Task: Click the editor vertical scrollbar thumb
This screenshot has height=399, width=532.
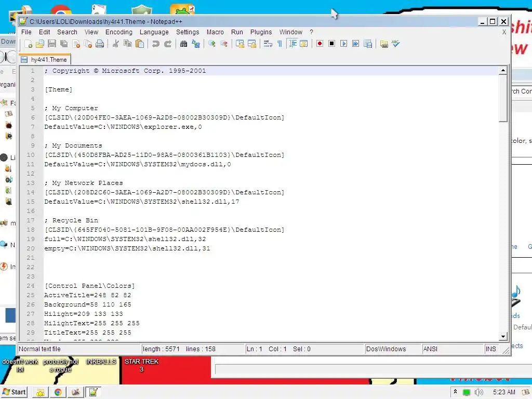Action: point(503,98)
